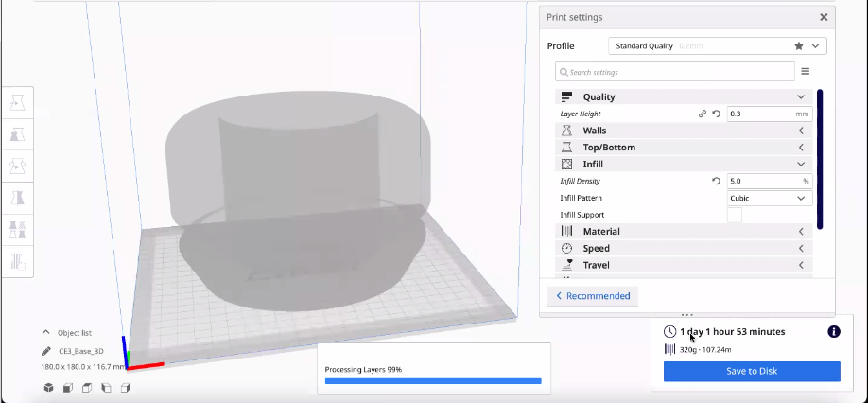Click the Save to Disk button
This screenshot has width=868, height=403.
point(752,371)
